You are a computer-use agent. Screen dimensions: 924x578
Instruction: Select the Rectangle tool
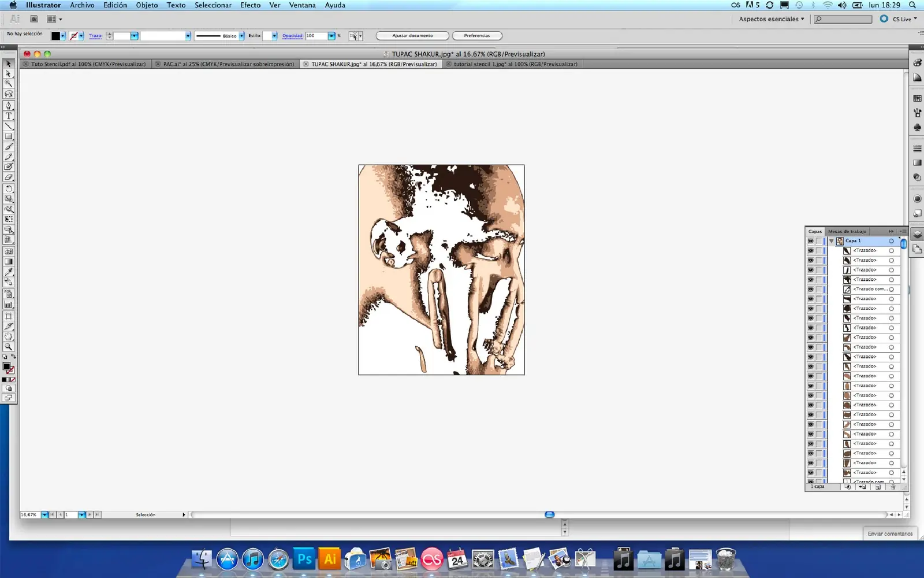point(9,136)
